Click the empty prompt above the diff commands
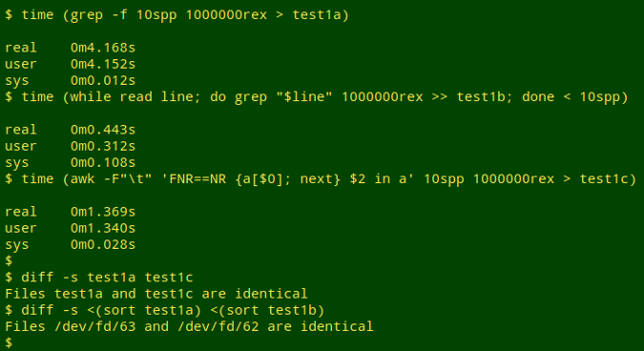 click(x=9, y=261)
